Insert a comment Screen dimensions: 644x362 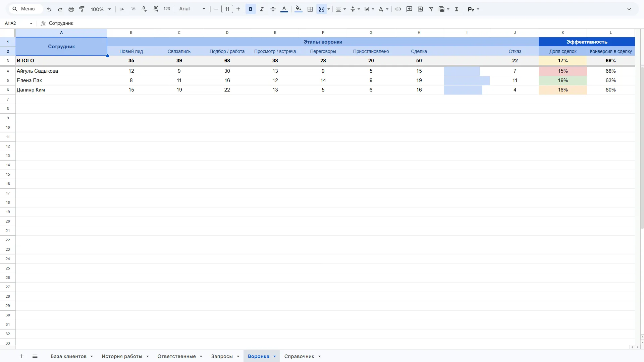point(409,9)
